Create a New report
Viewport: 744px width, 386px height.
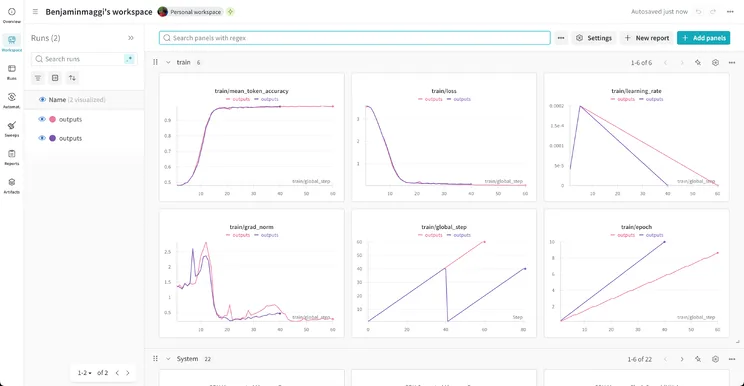pos(647,38)
